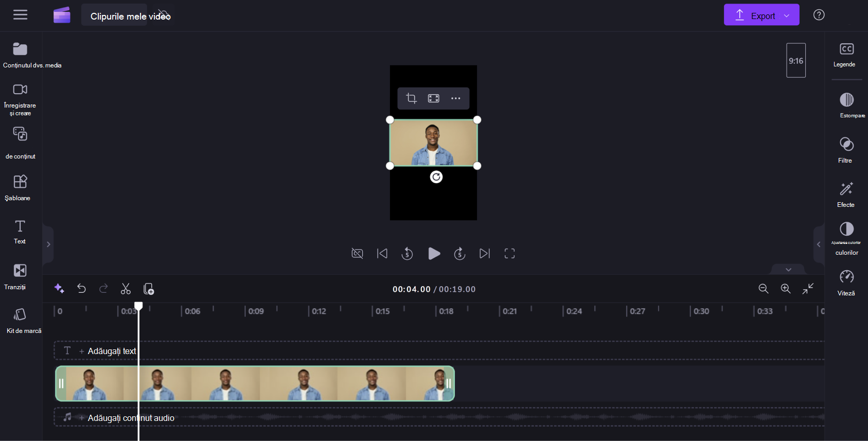Expand the left sidebar panel chevron
This screenshot has height=441, width=868.
[x=48, y=244]
